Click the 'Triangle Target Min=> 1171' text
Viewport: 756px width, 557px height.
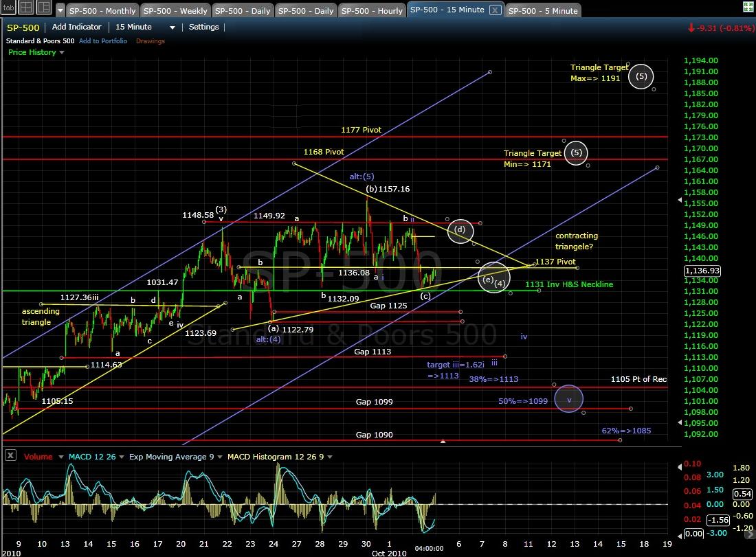tap(533, 159)
